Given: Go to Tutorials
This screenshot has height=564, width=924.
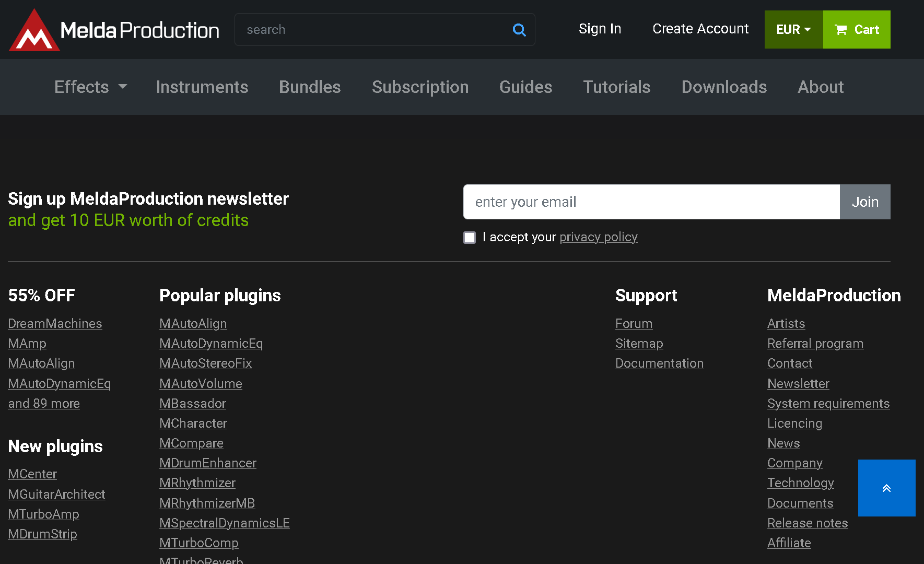Looking at the screenshot, I should pyautogui.click(x=617, y=87).
